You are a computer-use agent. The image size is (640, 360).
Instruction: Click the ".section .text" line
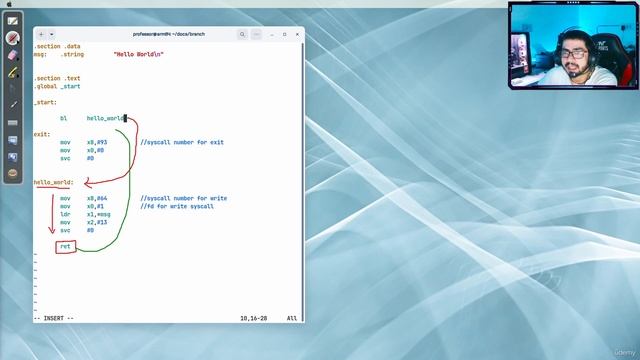pyautogui.click(x=57, y=78)
